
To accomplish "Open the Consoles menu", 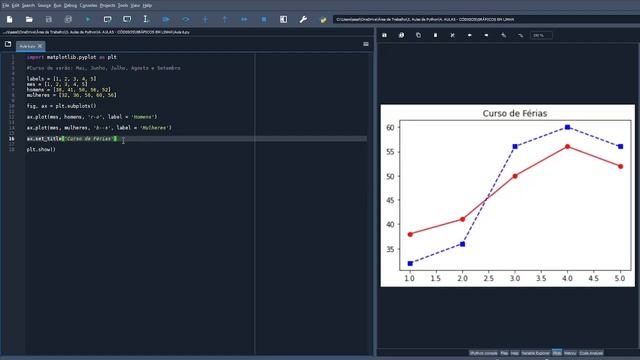I will coord(88,5).
